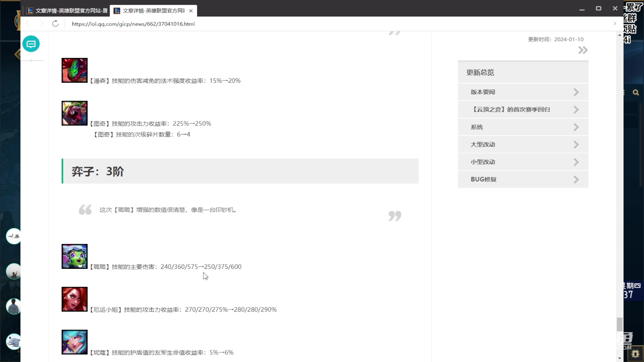Click the address bar right-side arrow
Image resolution: width=644 pixels, height=362 pixels.
point(614,23)
